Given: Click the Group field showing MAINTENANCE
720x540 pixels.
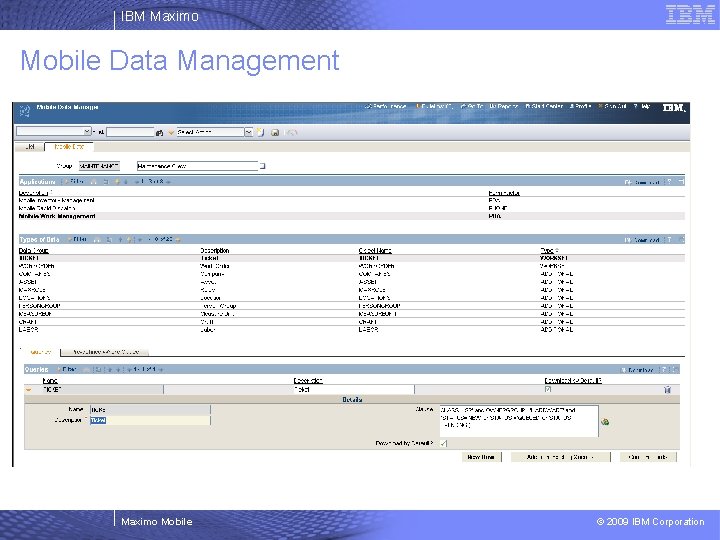Looking at the screenshot, I should pos(99,166).
